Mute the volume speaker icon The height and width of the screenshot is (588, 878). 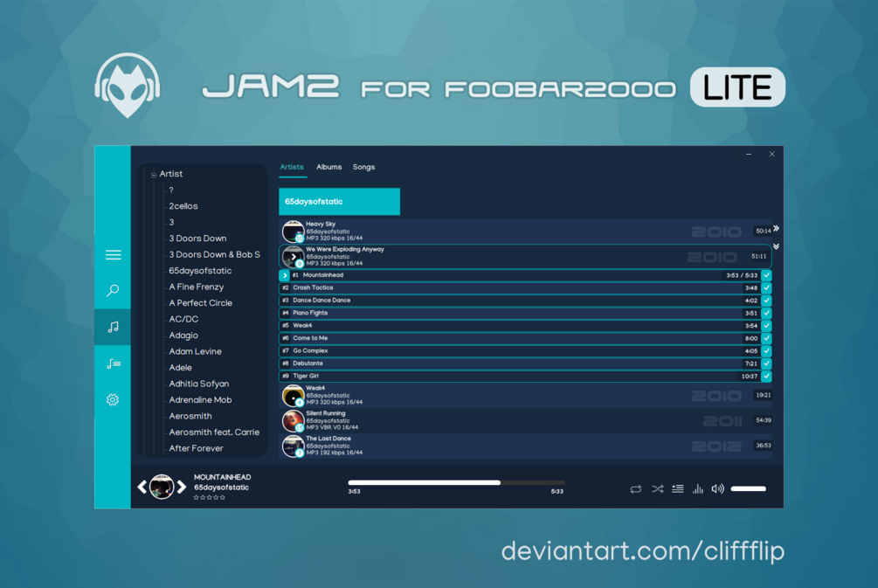click(717, 489)
